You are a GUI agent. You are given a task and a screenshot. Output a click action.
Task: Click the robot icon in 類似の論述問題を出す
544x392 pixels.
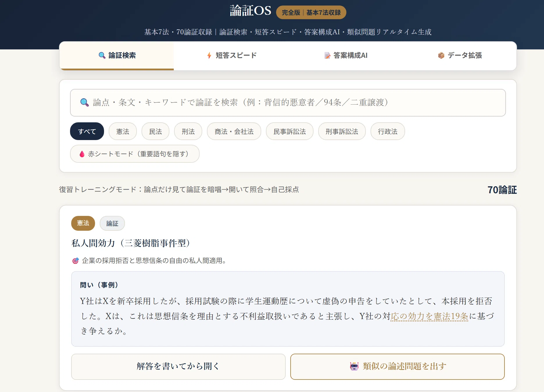click(354, 366)
